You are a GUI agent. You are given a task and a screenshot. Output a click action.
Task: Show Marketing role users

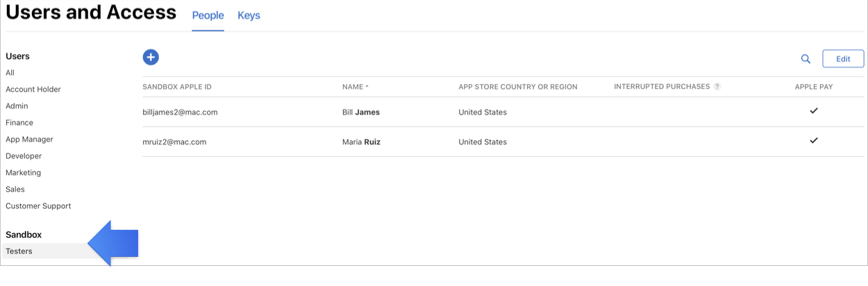tap(24, 173)
